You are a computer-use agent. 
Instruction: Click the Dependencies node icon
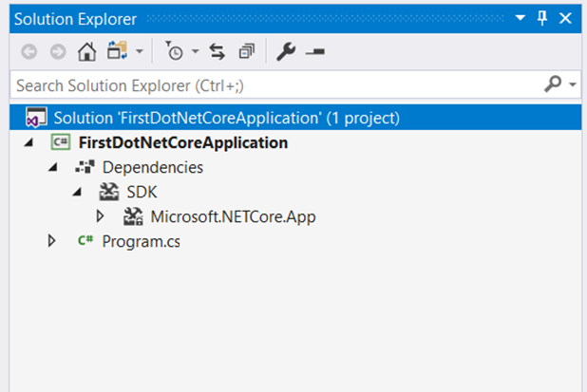pos(85,167)
